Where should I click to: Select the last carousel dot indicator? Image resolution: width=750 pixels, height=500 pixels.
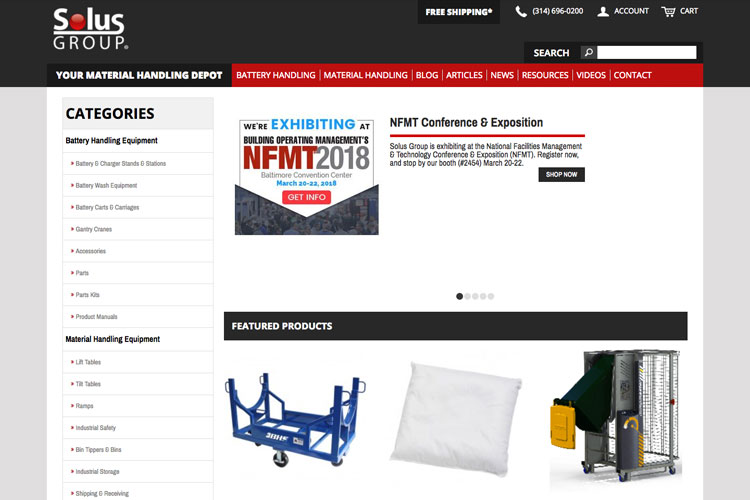pyautogui.click(x=491, y=296)
